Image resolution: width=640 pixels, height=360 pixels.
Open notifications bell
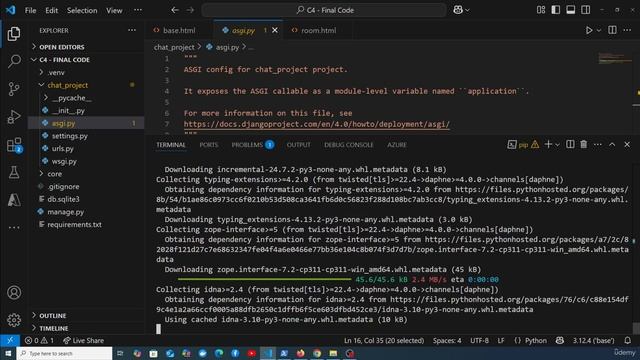pyautogui.click(x=628, y=340)
